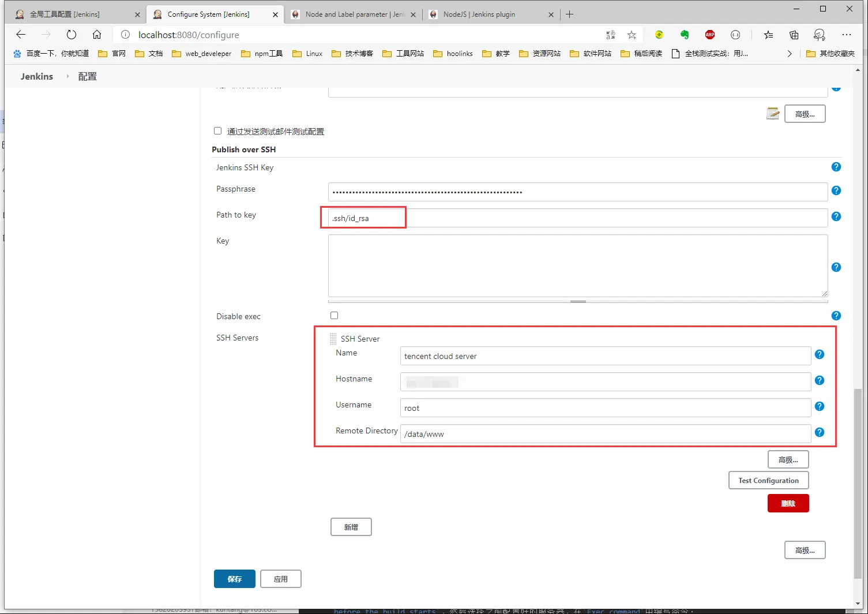The width and height of the screenshot is (868, 614).
Task: Add a new SSH server with 新增
Action: (x=351, y=527)
